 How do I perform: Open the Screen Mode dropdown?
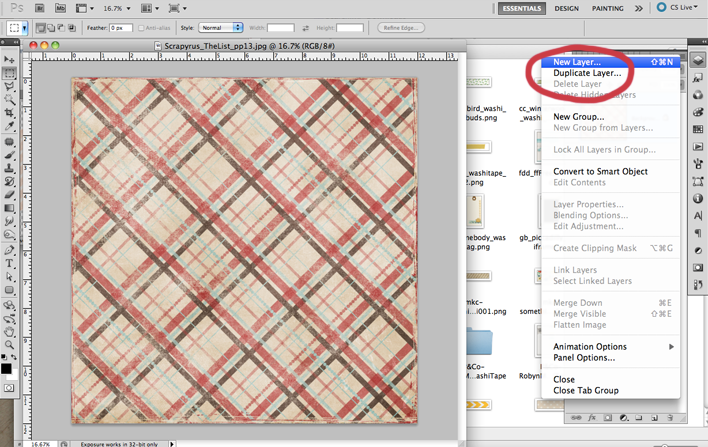pyautogui.click(x=177, y=8)
